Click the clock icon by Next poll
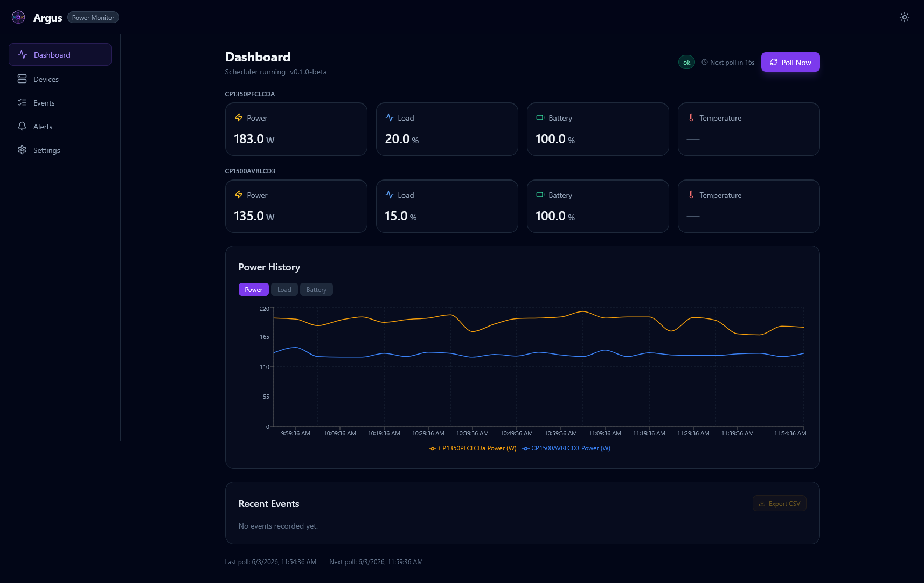Viewport: 924px width, 583px height. (705, 62)
